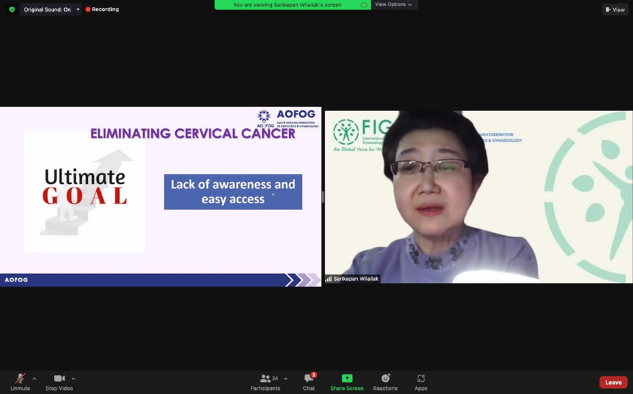Click the shared AOFOG slide area

(x=161, y=197)
